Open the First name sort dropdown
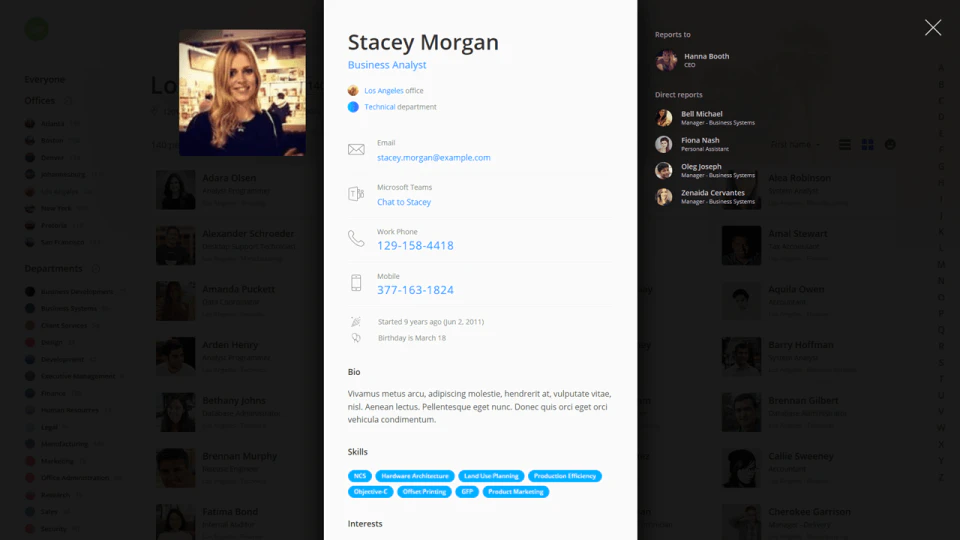 coord(795,144)
